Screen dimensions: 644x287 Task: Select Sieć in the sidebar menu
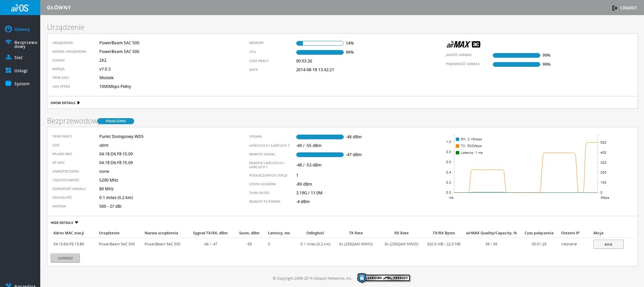pos(18,57)
